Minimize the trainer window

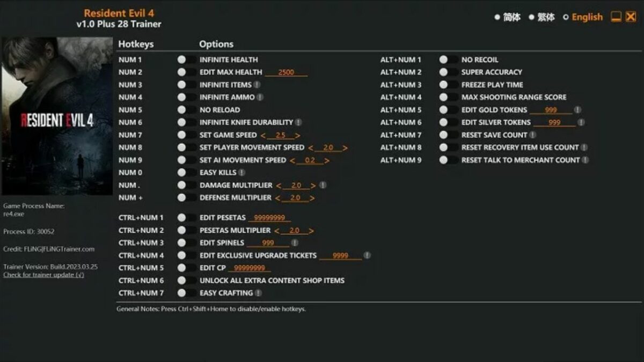pyautogui.click(x=616, y=17)
